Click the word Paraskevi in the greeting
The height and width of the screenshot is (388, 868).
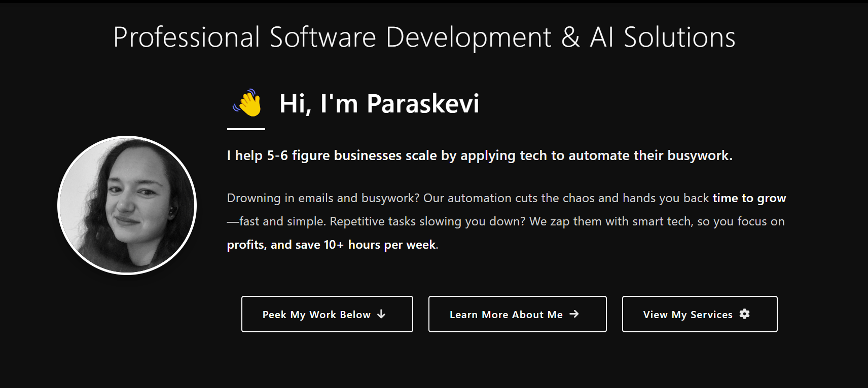click(423, 104)
